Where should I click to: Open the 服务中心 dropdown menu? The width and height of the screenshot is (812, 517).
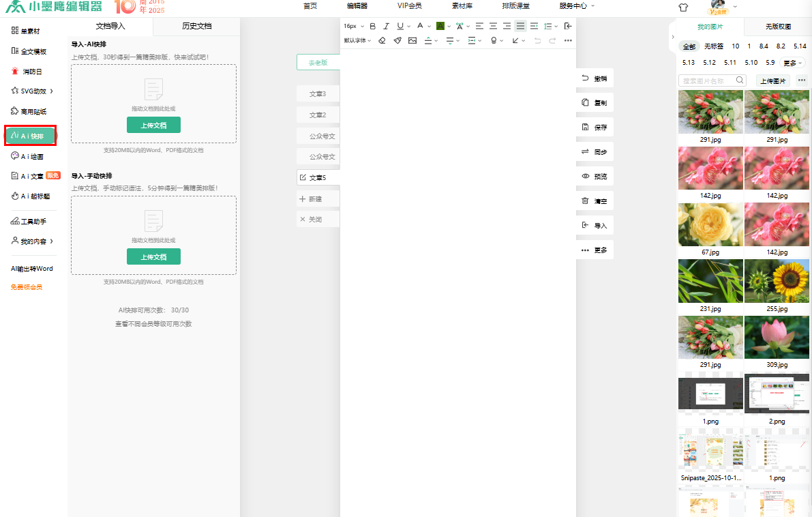(x=576, y=5)
